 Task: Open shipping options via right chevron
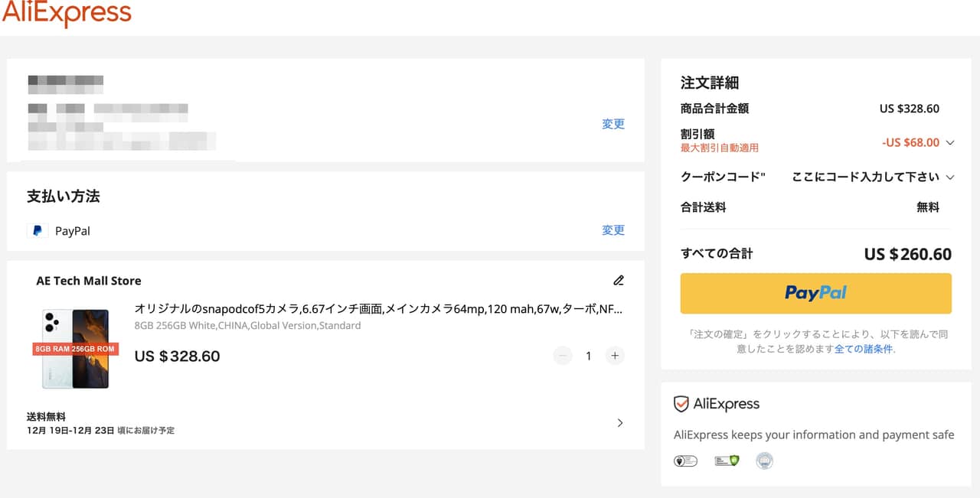pos(620,423)
